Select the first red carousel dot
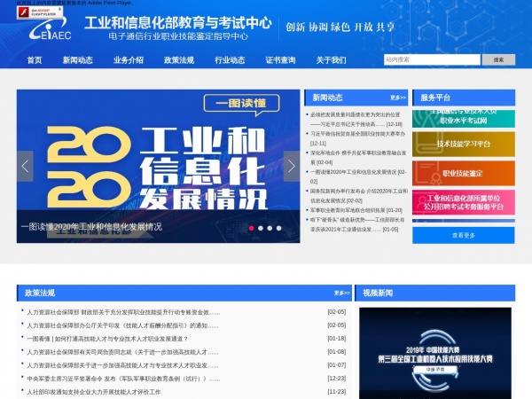The image size is (532, 399). click(x=252, y=228)
